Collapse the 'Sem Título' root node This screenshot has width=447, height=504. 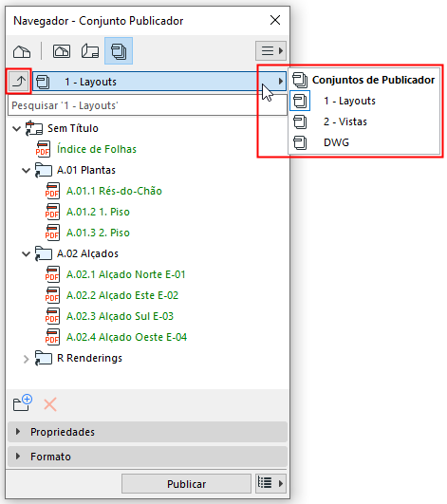(x=16, y=129)
